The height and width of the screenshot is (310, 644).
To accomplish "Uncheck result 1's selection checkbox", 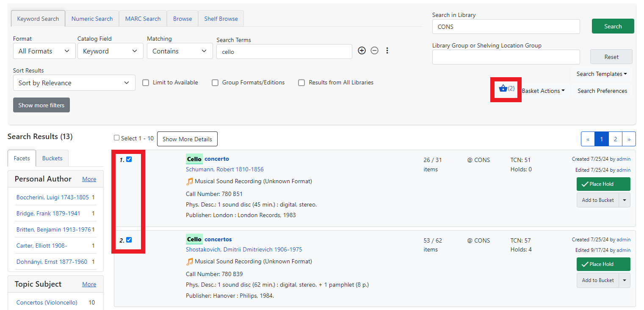I will pos(129,159).
